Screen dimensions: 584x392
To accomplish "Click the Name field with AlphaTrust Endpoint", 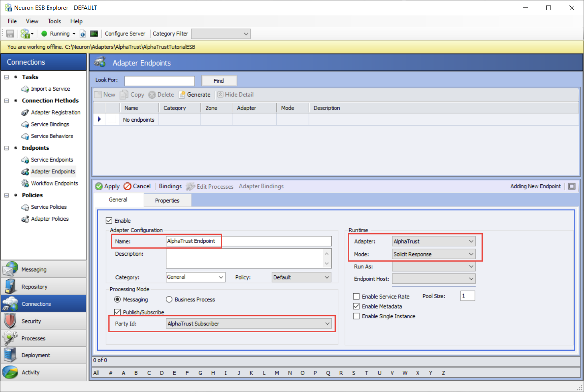I will click(x=249, y=241).
